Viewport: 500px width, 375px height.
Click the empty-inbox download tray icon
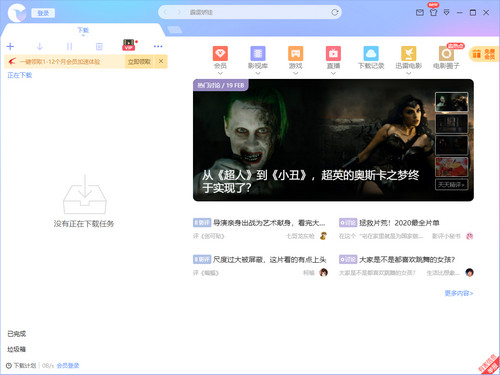85,194
